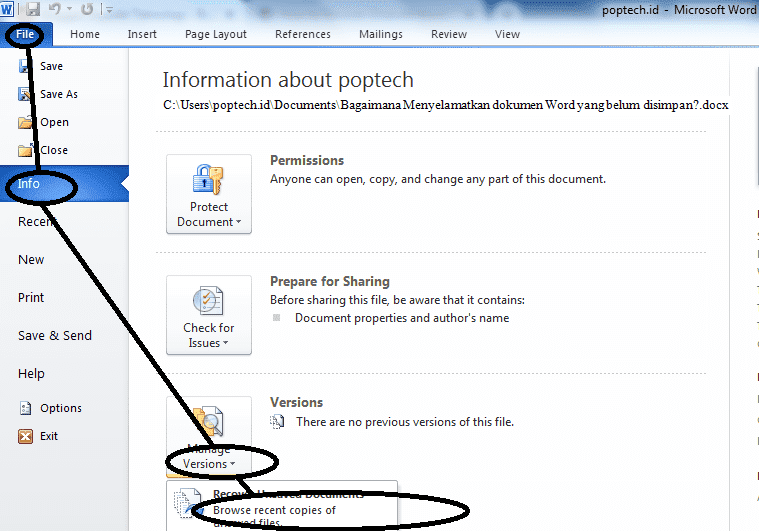Expand the Protect Document dropdown arrow
The height and width of the screenshot is (531, 759).
(x=238, y=222)
